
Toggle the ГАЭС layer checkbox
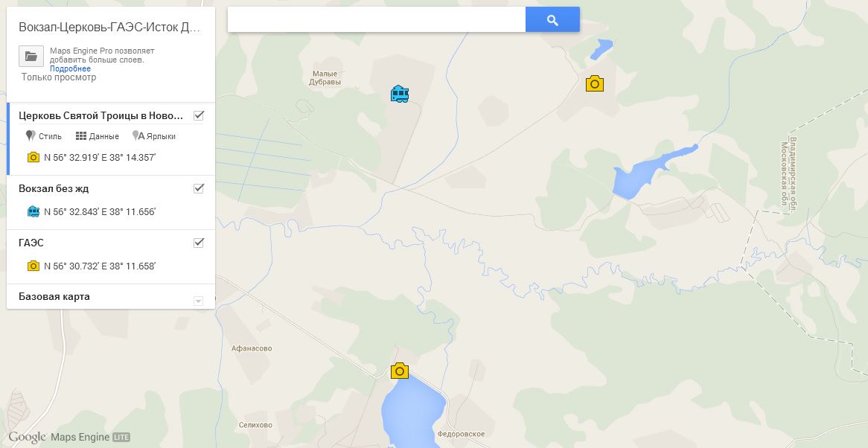(199, 243)
